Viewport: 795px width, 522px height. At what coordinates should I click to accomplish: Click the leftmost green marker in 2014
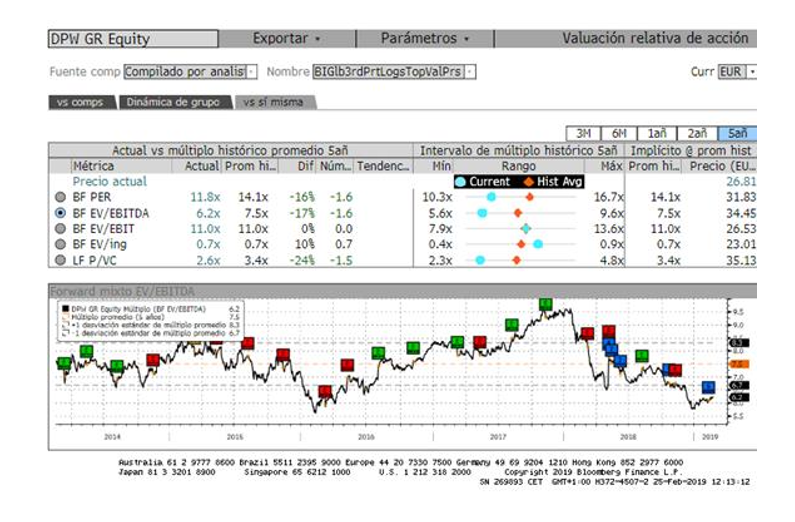[x=64, y=363]
